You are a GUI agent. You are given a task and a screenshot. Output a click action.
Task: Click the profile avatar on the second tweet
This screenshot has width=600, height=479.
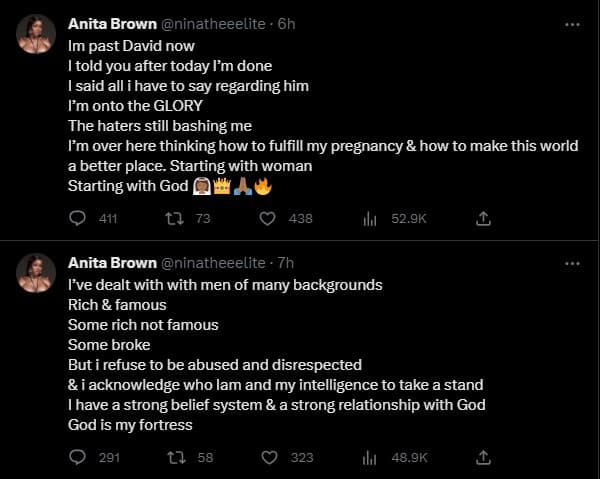click(37, 274)
